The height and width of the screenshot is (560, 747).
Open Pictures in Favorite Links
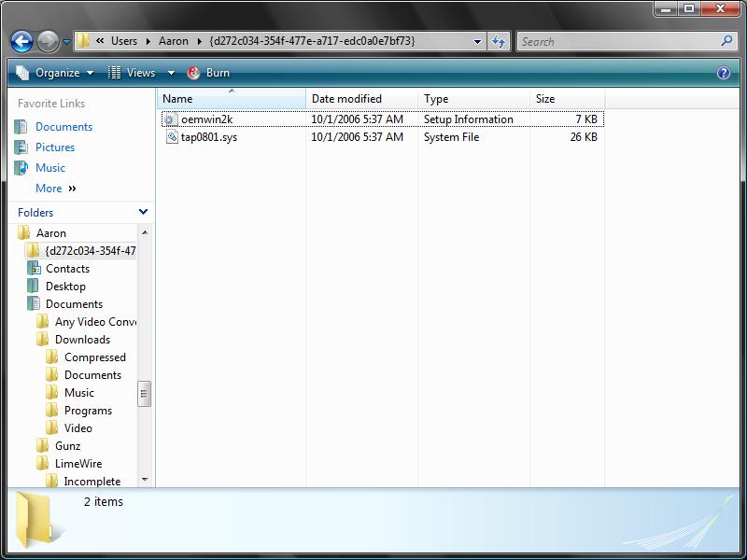pyautogui.click(x=55, y=147)
